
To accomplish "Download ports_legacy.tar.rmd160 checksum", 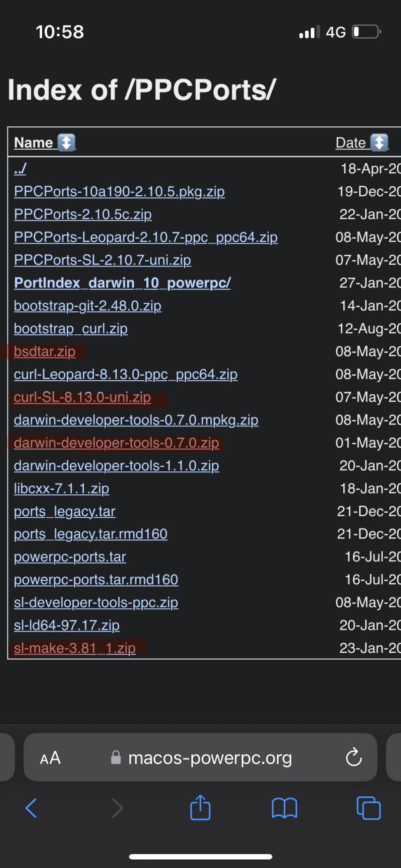I will (x=91, y=534).
